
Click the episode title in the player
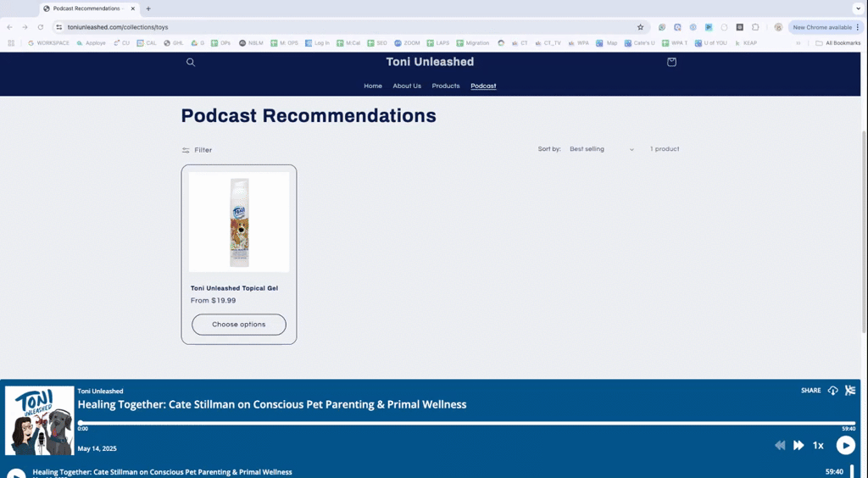pyautogui.click(x=272, y=404)
